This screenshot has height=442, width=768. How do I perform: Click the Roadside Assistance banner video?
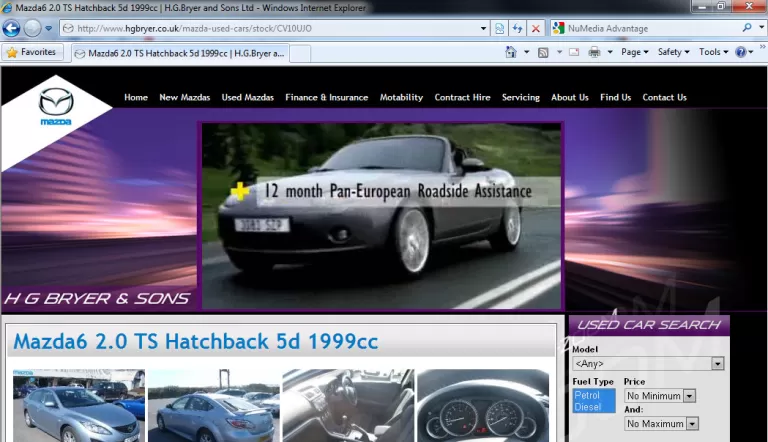pyautogui.click(x=381, y=216)
